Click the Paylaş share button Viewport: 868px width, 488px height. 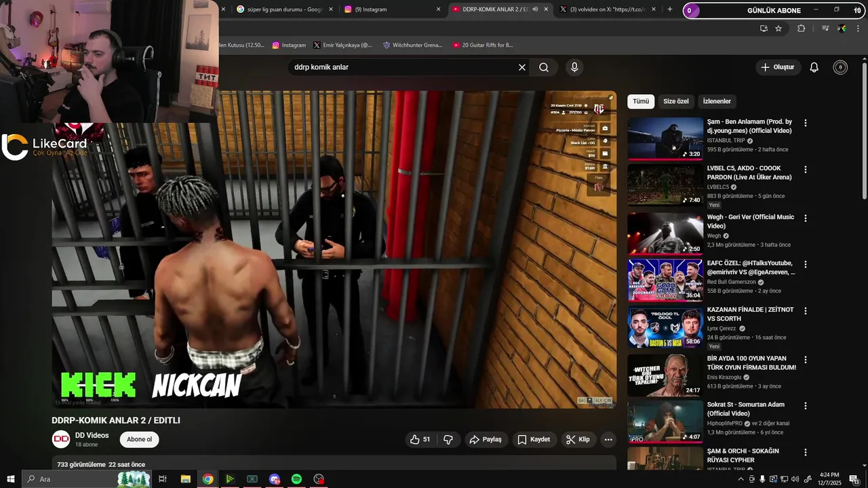486,439
